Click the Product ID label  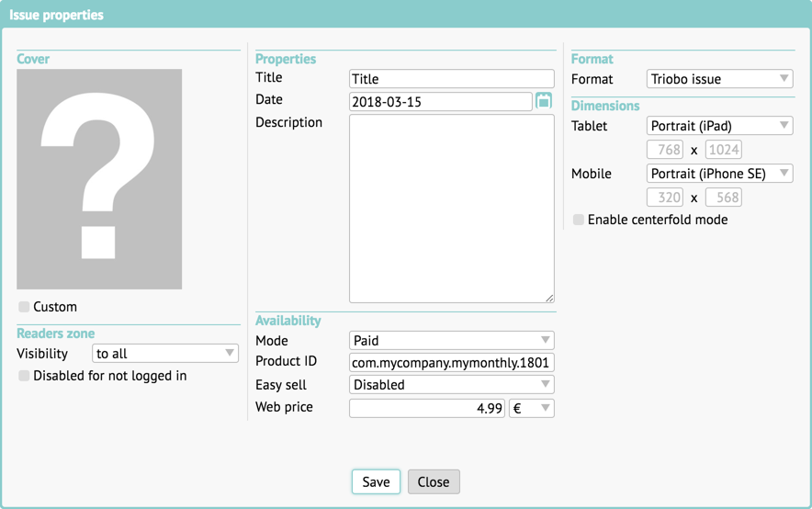(286, 361)
